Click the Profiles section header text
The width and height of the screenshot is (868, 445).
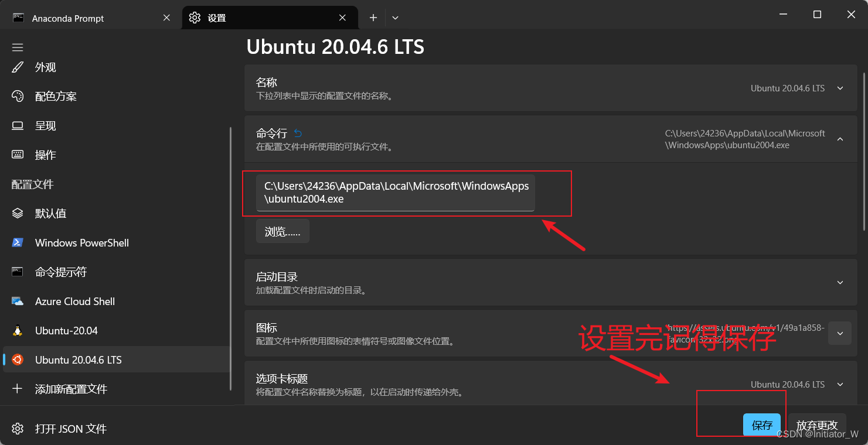click(x=33, y=184)
